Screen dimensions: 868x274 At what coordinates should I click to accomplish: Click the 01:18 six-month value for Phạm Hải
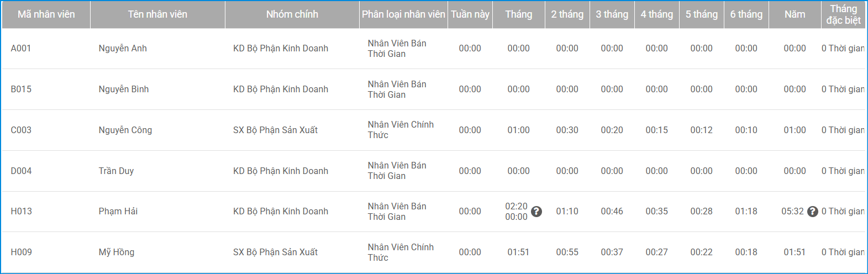point(746,212)
